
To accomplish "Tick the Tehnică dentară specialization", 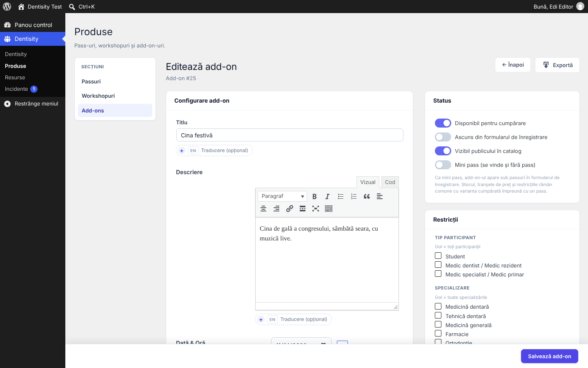I will click(438, 315).
